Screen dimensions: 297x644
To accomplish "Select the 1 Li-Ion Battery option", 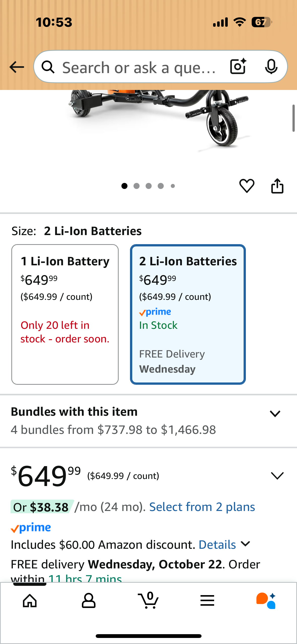I will tap(65, 314).
